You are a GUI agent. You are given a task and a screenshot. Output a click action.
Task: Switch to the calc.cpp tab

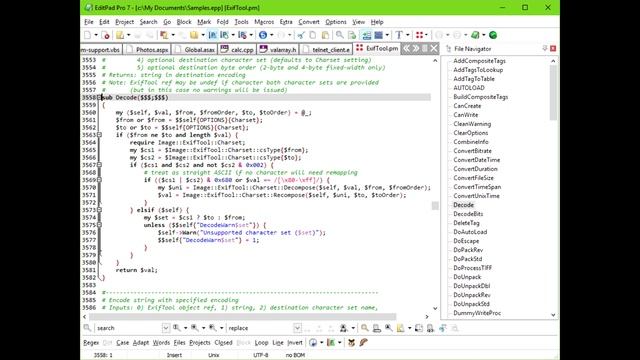(238, 49)
